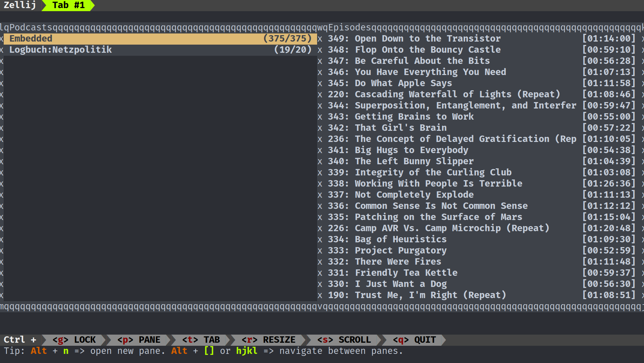Click the duration [00:52:59] of Project Purgatory

point(609,250)
